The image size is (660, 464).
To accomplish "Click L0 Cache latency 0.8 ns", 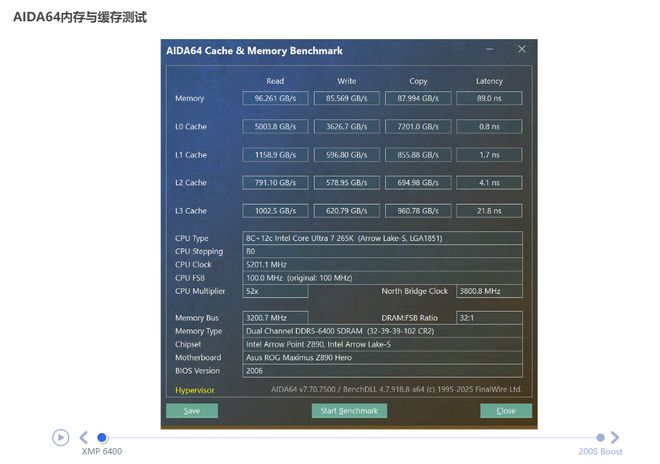I will (489, 126).
